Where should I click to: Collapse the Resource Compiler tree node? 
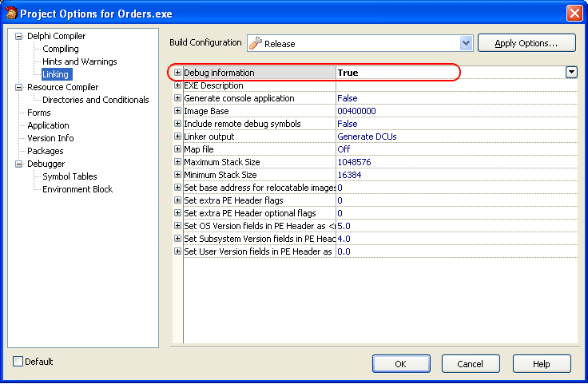click(x=20, y=87)
